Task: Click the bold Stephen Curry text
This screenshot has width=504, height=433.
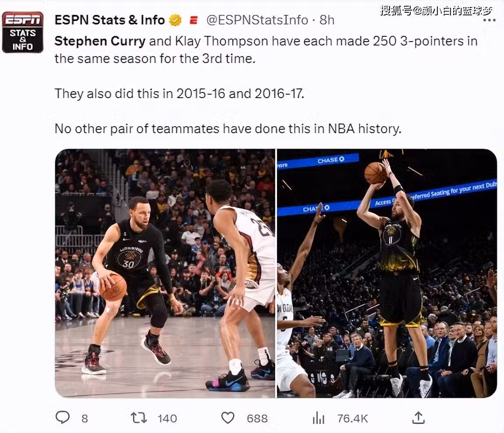Action: [x=100, y=41]
